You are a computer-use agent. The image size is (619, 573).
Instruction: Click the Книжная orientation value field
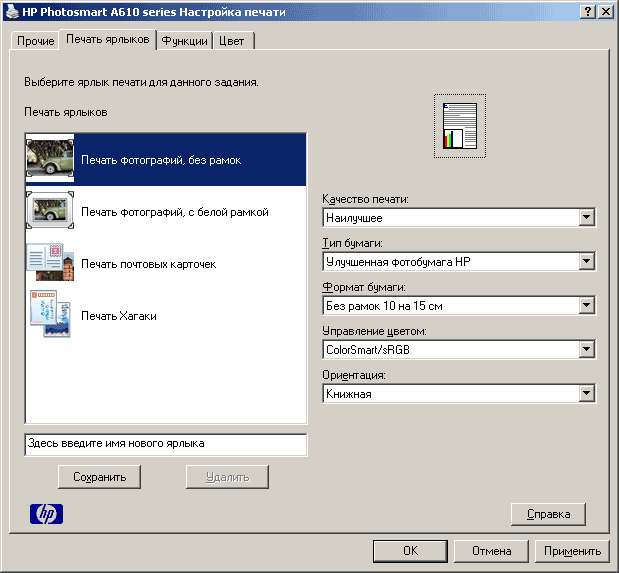[451, 394]
